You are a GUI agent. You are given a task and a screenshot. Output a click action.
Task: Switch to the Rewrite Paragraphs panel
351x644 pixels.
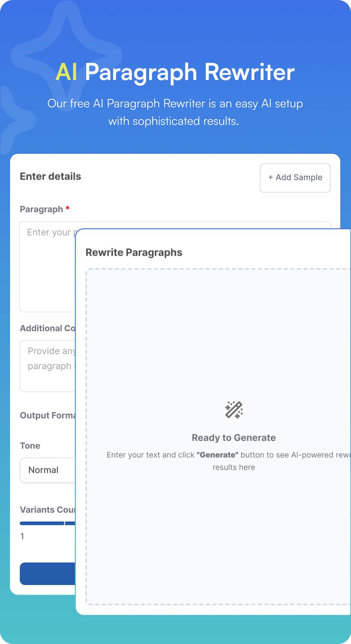click(134, 252)
